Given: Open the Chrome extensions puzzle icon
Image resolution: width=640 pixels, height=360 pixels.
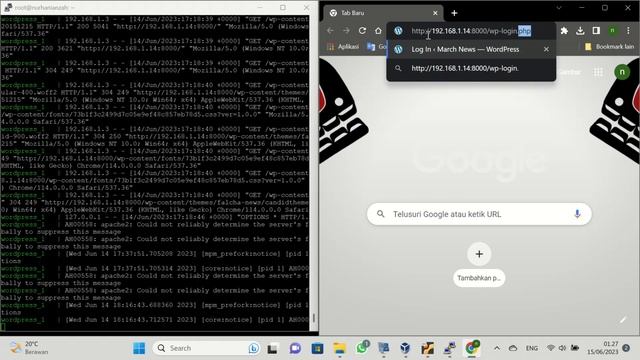Looking at the screenshot, I should (x=564, y=31).
